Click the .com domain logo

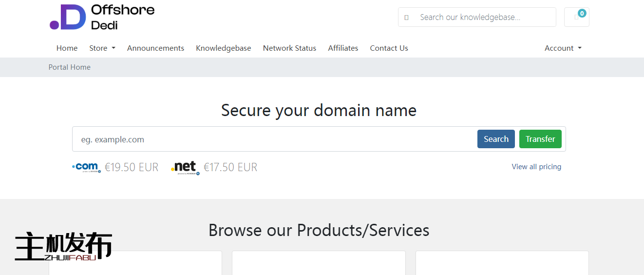pos(87,167)
